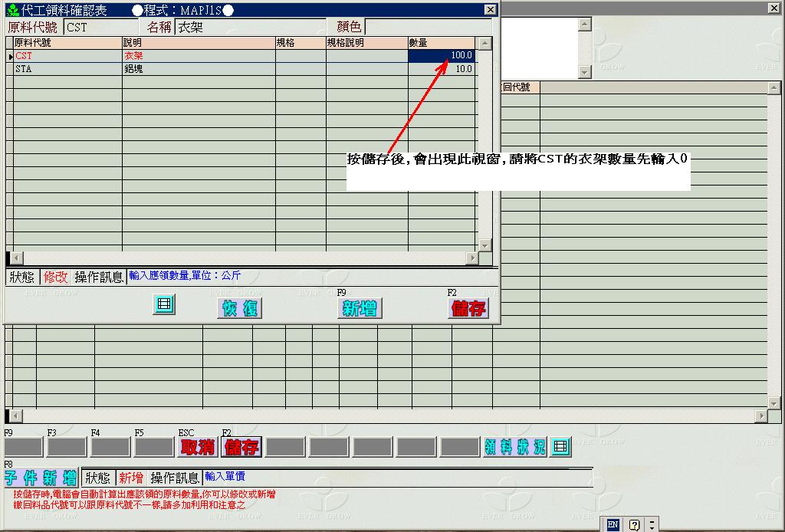785x532 pixels.
Task: Click the EN language indicator
Action: pyautogui.click(x=613, y=524)
